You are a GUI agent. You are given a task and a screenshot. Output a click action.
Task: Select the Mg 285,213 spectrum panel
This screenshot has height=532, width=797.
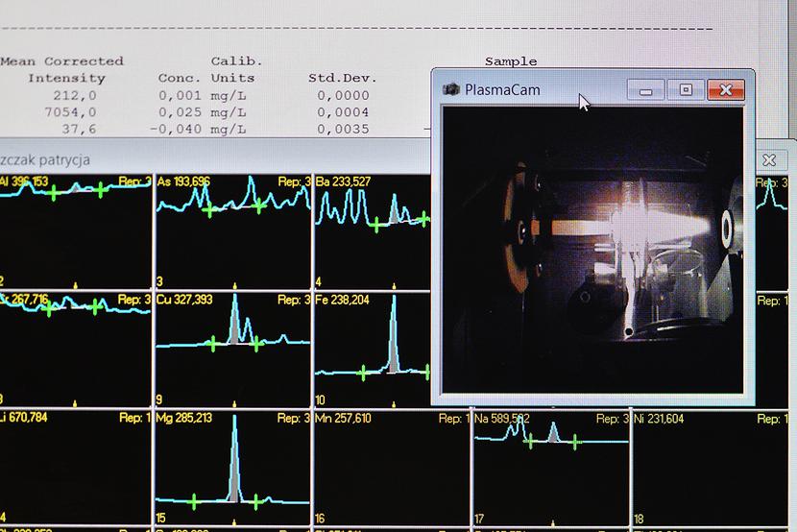(x=232, y=468)
